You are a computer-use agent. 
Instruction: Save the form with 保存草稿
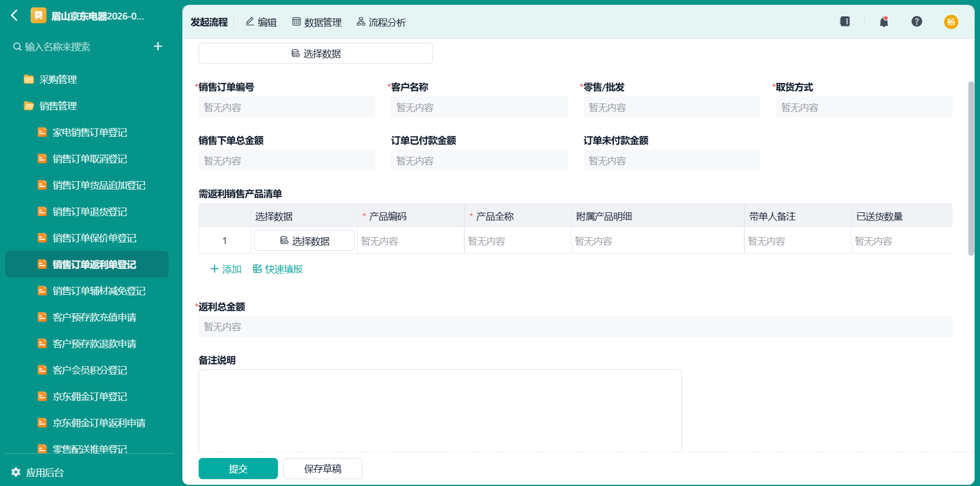coord(323,469)
